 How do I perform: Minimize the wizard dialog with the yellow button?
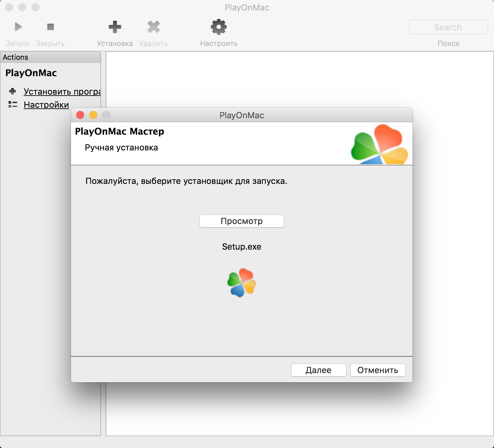pyautogui.click(x=93, y=115)
